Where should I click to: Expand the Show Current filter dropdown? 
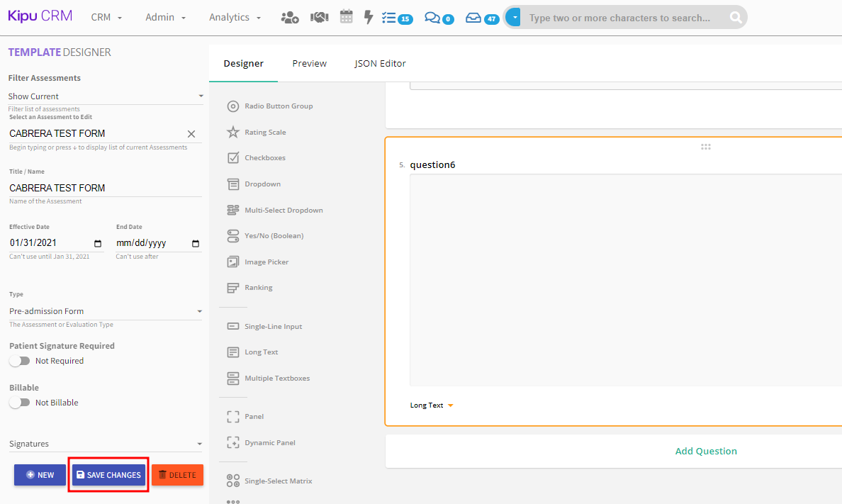105,96
